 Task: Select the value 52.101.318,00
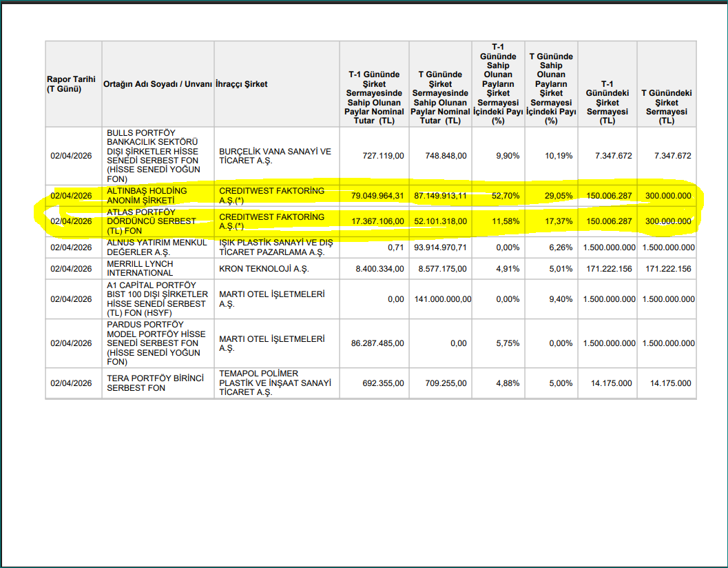coord(440,221)
